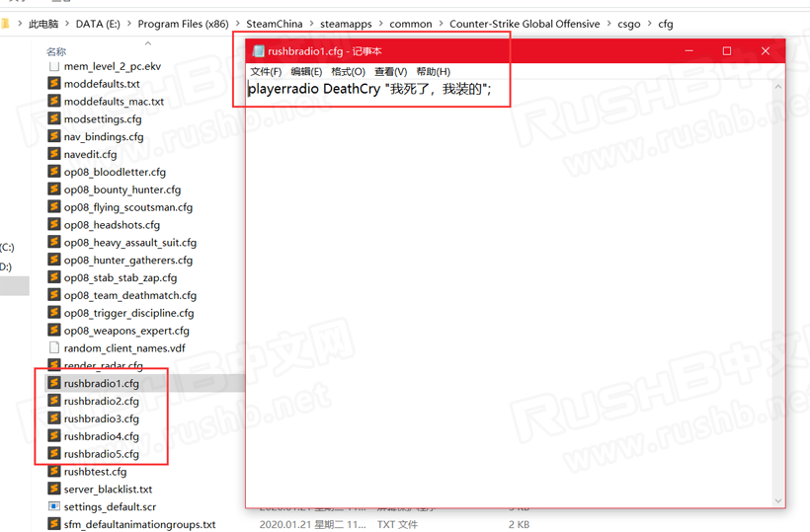
Task: Select the rushbradio3.cfg file icon
Action: 54,418
